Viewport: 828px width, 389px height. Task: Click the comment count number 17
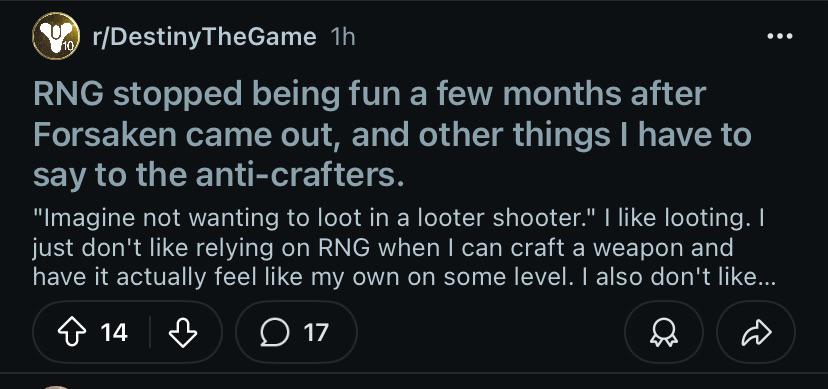[x=316, y=333]
